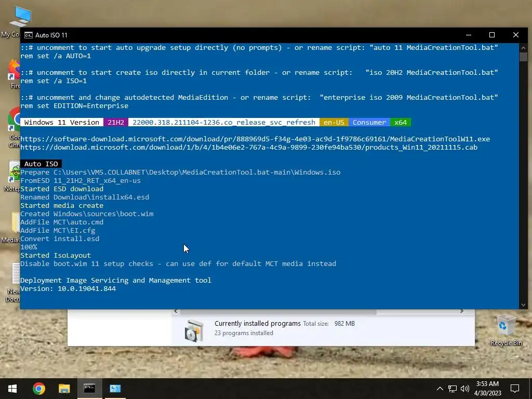The height and width of the screenshot is (399, 532).
Task: Open File Explorer from the taskbar
Action: [64, 389]
